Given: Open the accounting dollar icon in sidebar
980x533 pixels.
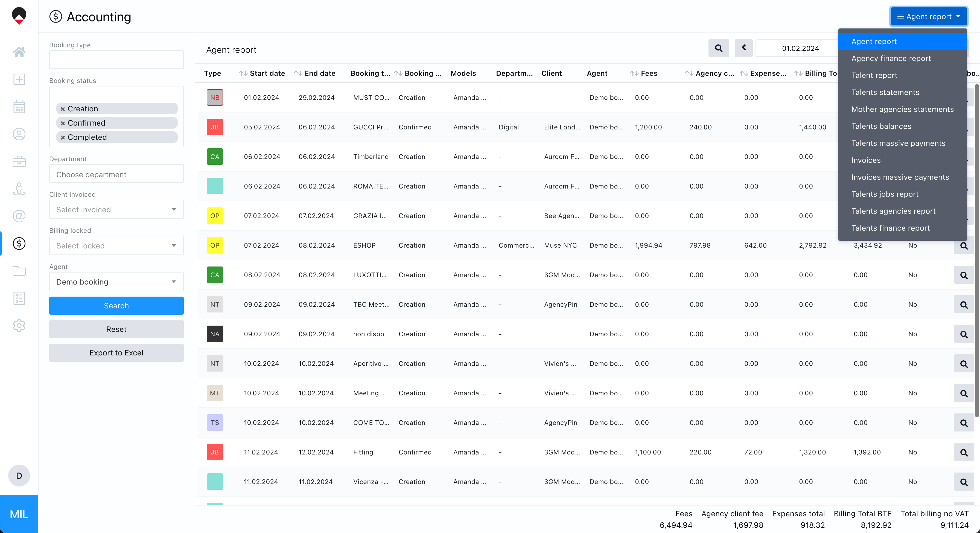Looking at the screenshot, I should pyautogui.click(x=19, y=243).
